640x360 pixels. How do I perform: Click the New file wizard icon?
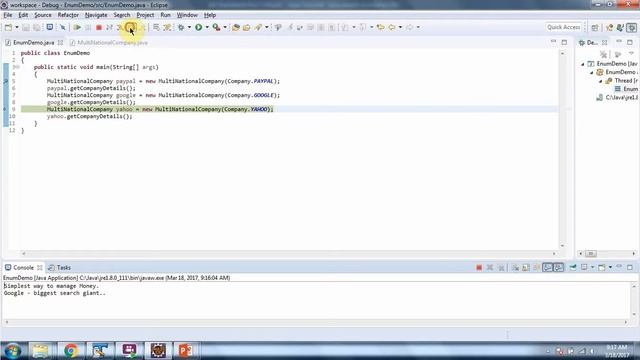point(9,27)
